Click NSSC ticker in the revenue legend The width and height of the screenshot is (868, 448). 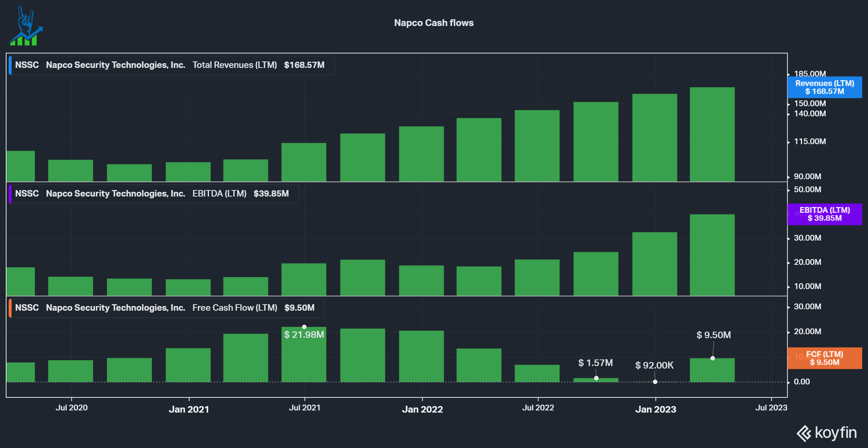tap(27, 65)
